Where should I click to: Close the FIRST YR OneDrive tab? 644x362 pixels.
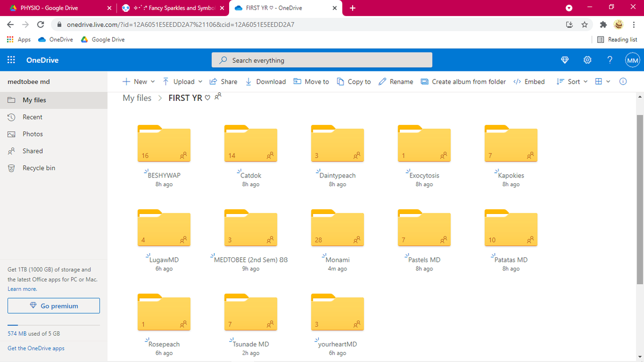pyautogui.click(x=334, y=8)
